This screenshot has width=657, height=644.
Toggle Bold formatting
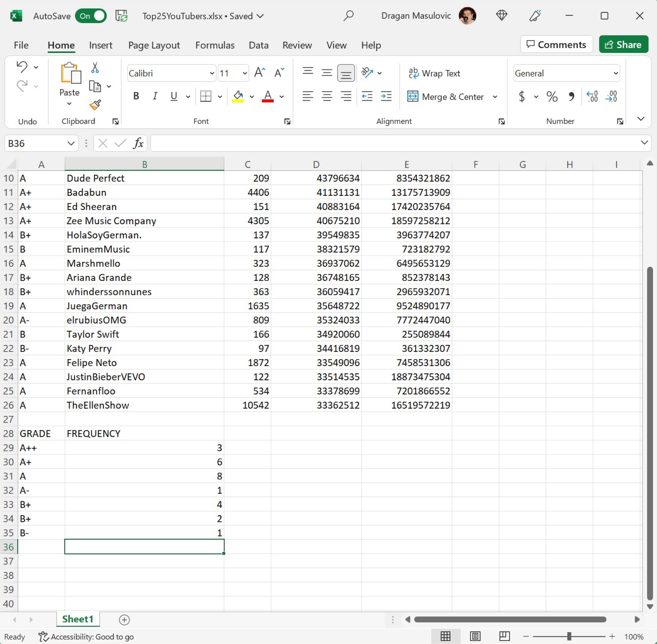pos(136,96)
